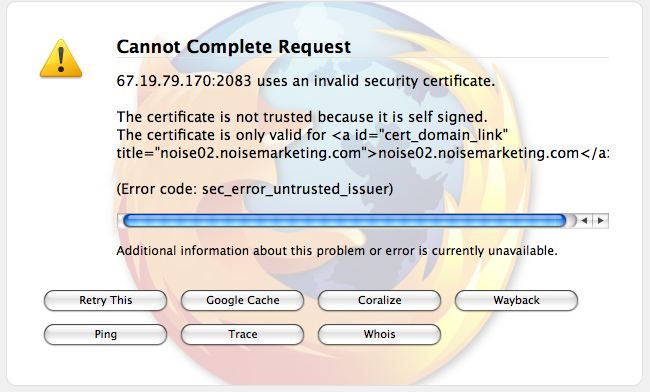Ping the host with Ping button

tap(105, 334)
